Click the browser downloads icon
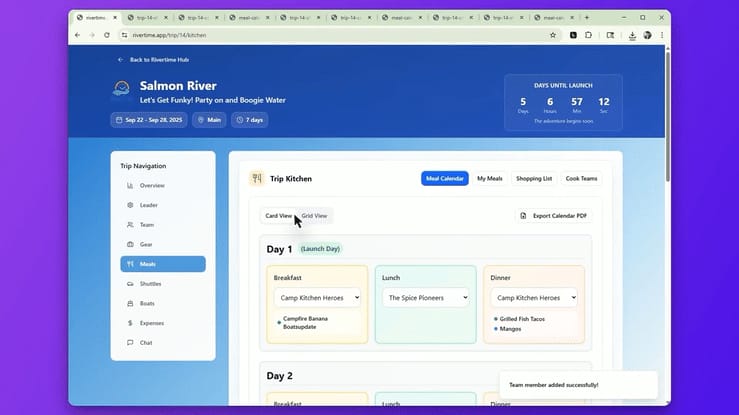 coord(633,35)
